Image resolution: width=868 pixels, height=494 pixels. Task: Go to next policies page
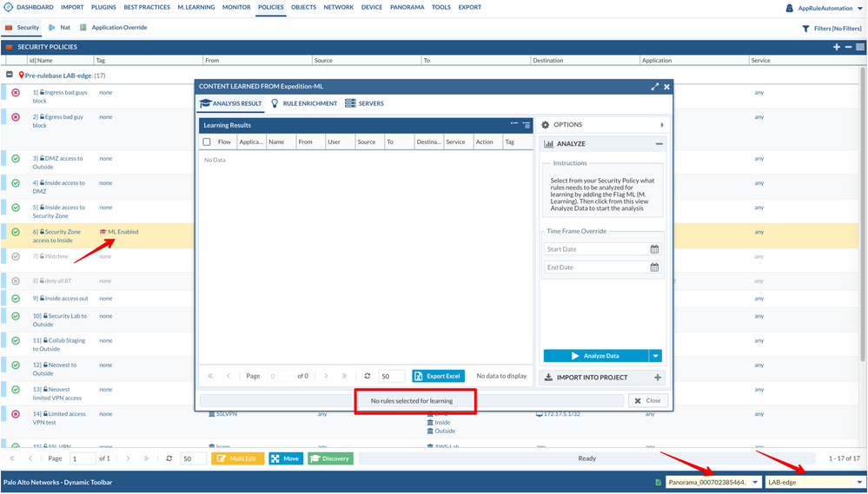click(128, 458)
